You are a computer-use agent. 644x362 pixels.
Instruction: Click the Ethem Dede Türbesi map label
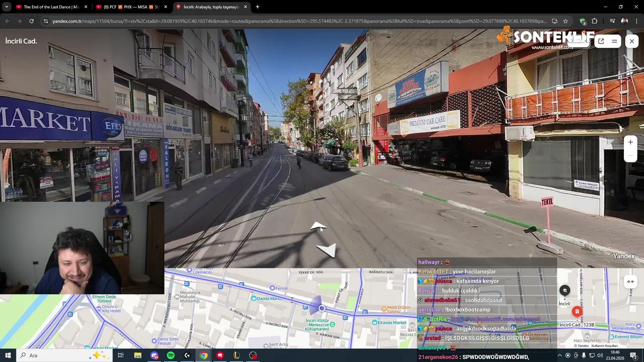(104, 300)
